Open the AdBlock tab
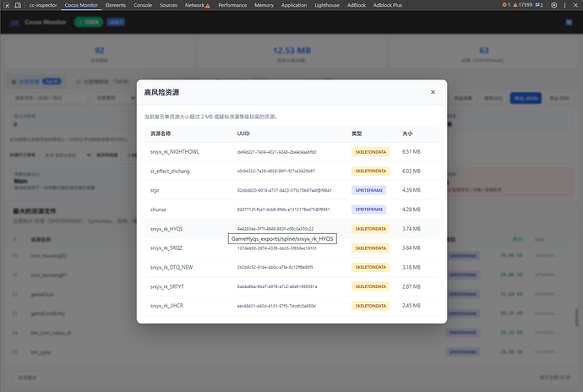 pyautogui.click(x=357, y=5)
